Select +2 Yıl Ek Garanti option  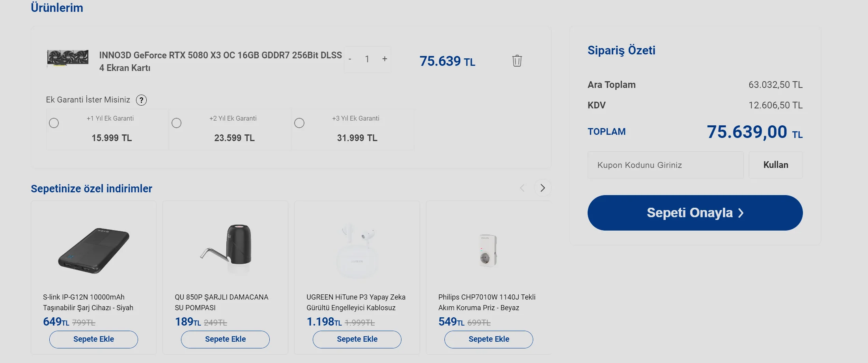click(x=177, y=123)
